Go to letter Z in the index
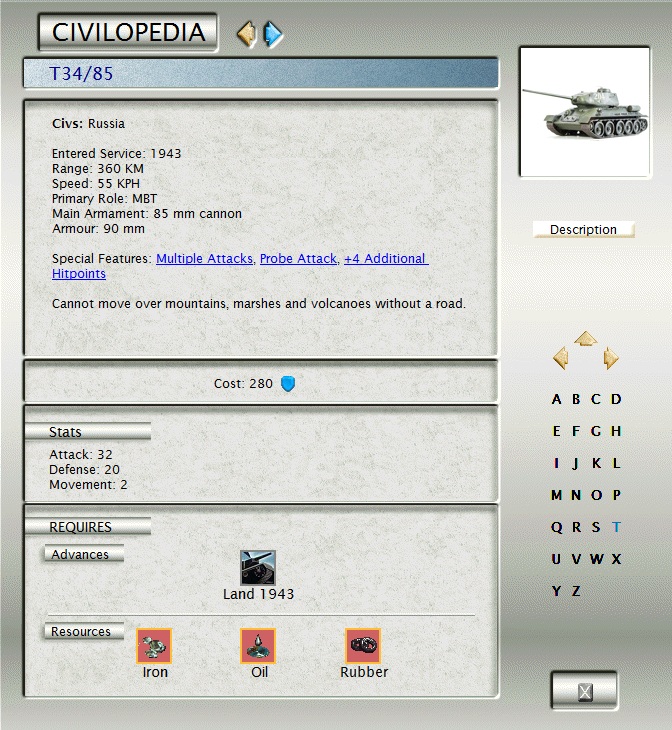Screen dimensions: 672x730 (576, 591)
